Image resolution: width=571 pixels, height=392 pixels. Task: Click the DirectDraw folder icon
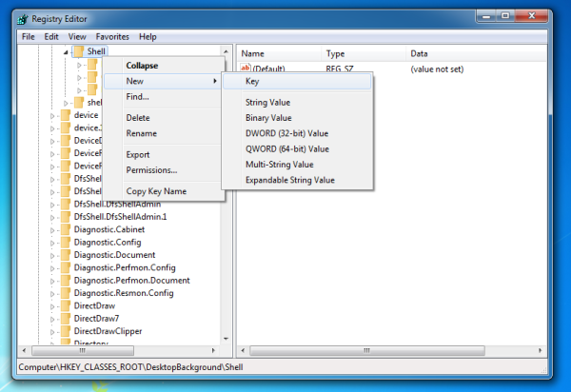point(66,306)
